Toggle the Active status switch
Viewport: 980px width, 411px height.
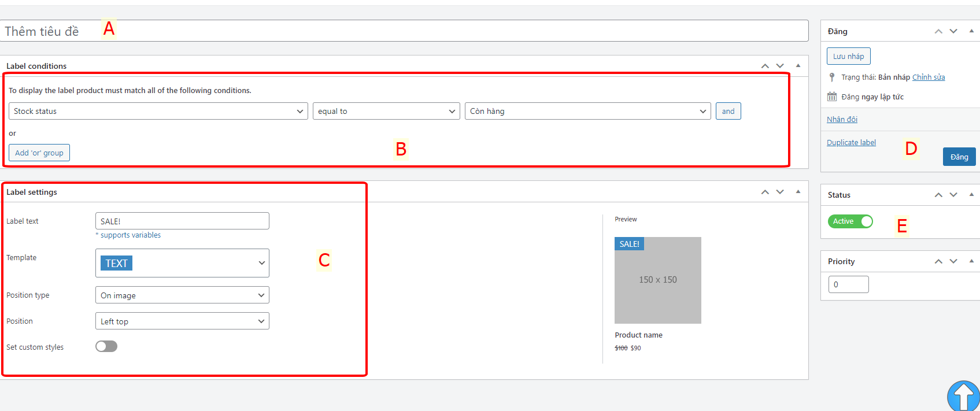pos(850,221)
